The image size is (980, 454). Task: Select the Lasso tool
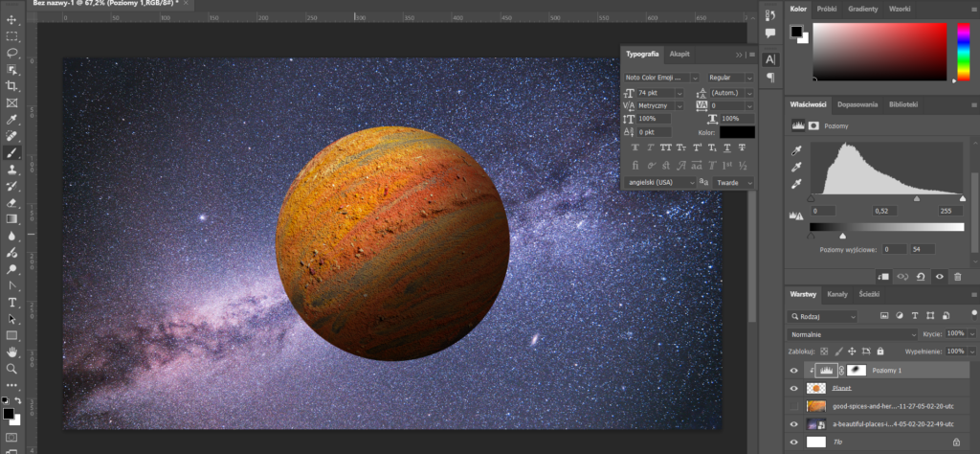[x=11, y=53]
